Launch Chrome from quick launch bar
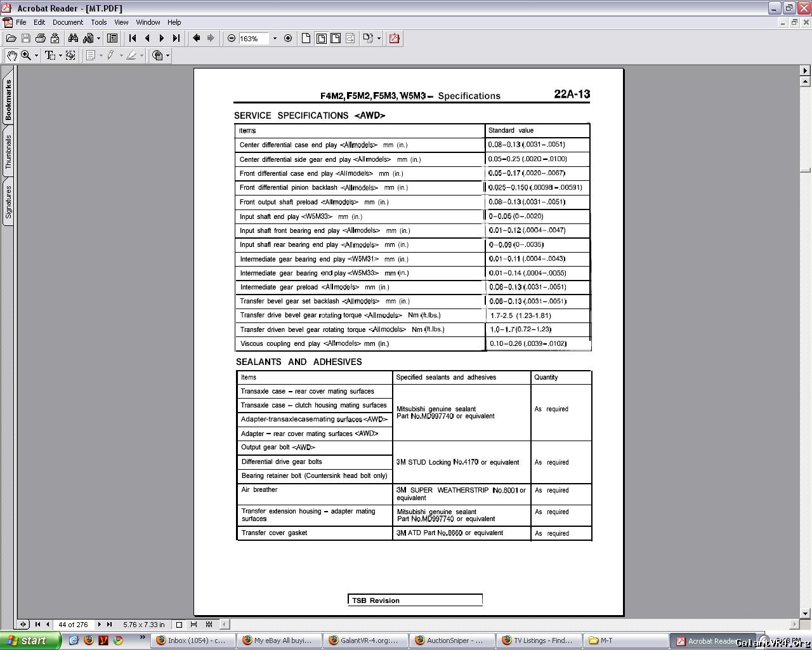812x650 pixels. pos(118,640)
